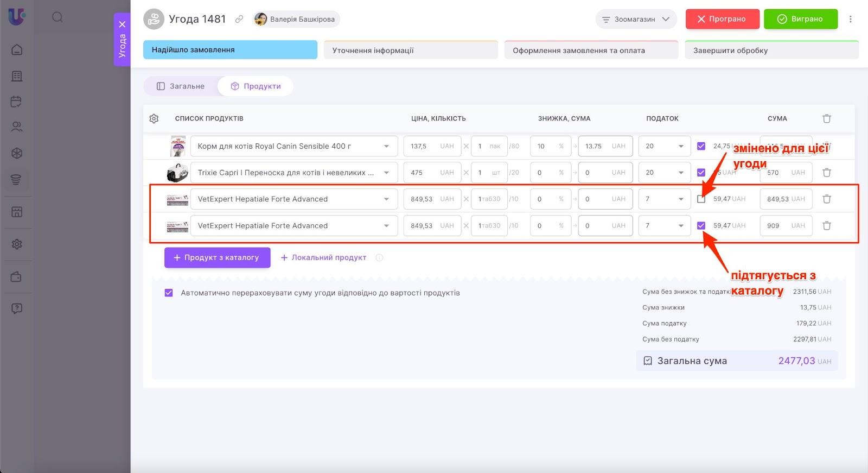
Task: Open the Зоомагазин funnel dropdown
Action: pyautogui.click(x=636, y=19)
